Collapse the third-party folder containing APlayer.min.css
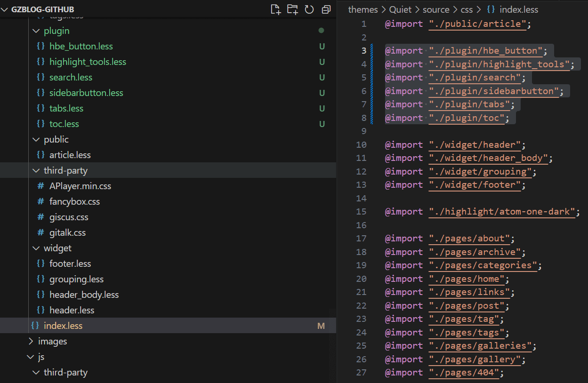This screenshot has width=588, height=383. coord(36,170)
